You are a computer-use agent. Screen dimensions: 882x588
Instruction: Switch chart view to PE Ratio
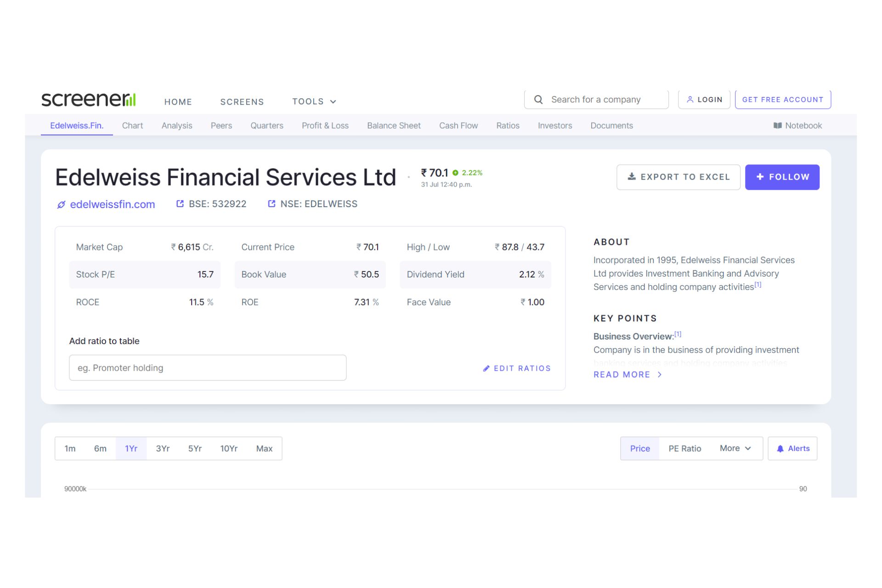685,448
